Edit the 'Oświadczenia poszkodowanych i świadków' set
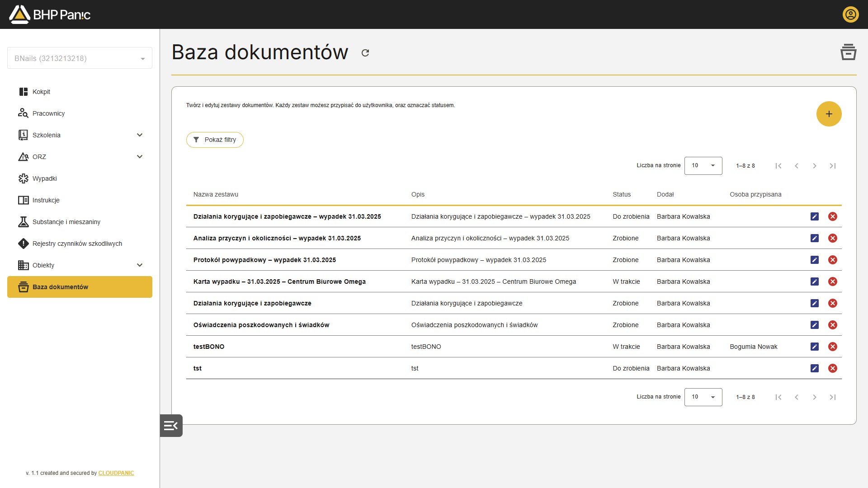The width and height of the screenshot is (868, 488). pyautogui.click(x=815, y=325)
